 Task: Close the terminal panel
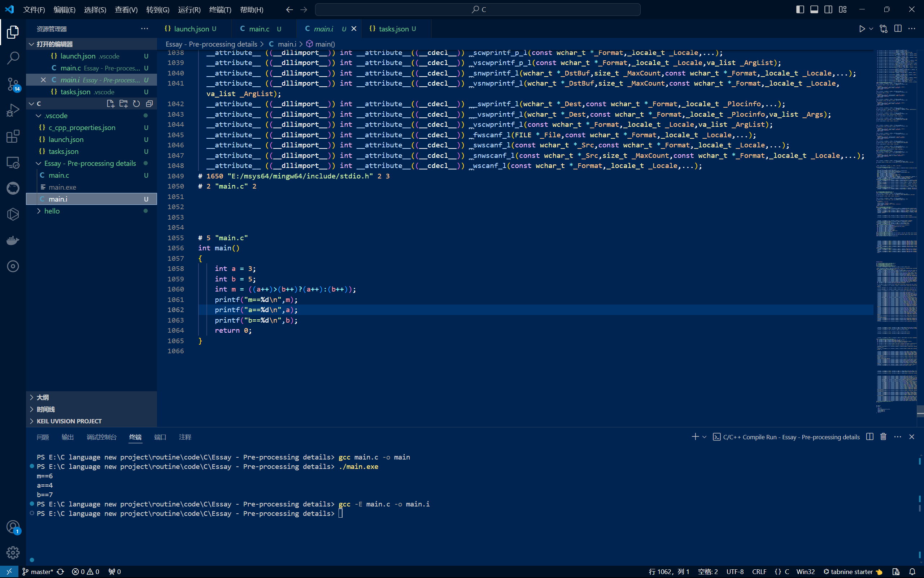point(912,436)
